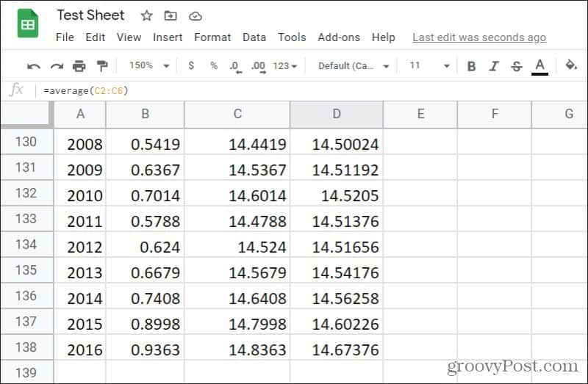This screenshot has width=588, height=384.
Task: Select cell containing 2016
Action: [x=80, y=348]
